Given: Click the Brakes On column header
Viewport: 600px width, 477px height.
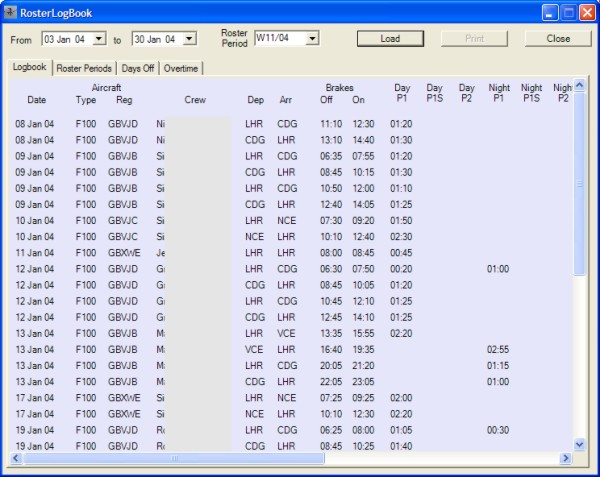Looking at the screenshot, I should [358, 100].
